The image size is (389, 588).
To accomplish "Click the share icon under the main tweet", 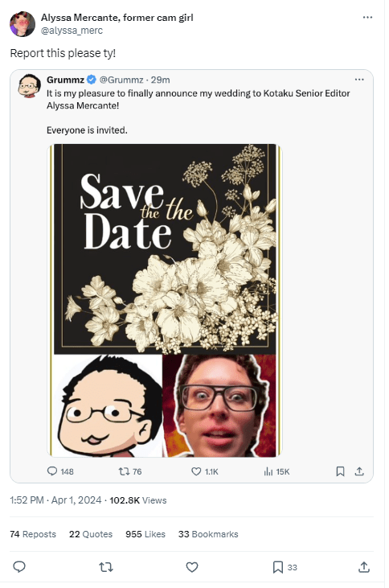I will coord(363,567).
